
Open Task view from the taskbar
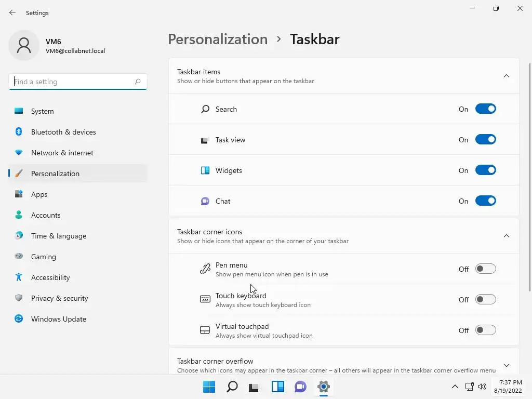tap(255, 387)
